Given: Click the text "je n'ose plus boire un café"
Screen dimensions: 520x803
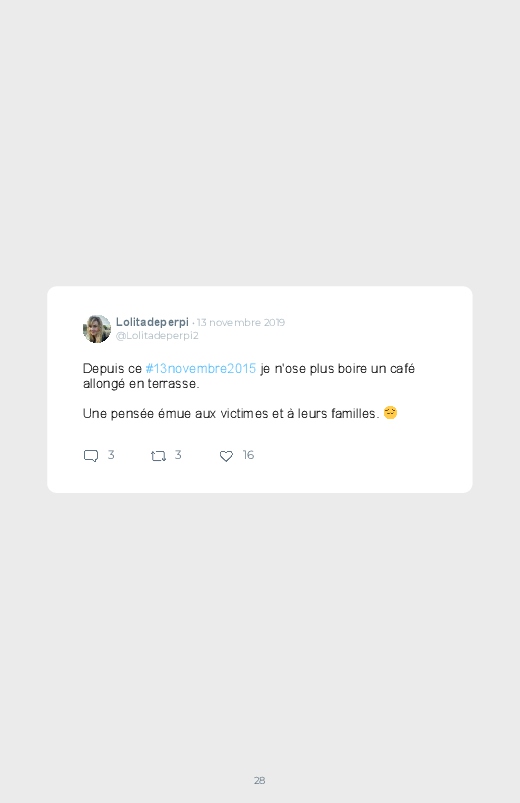Looking at the screenshot, I should pyautogui.click(x=338, y=369).
